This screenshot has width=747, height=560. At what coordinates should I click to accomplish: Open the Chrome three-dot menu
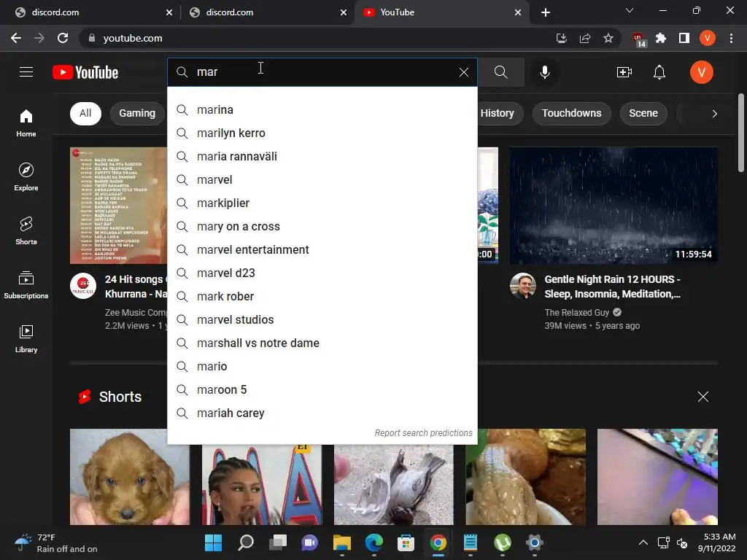(x=731, y=38)
